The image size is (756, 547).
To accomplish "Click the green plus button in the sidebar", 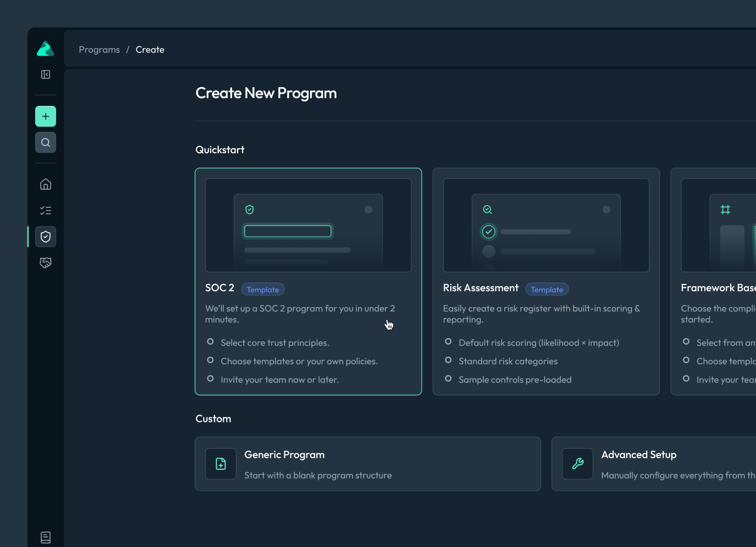I will (x=46, y=116).
